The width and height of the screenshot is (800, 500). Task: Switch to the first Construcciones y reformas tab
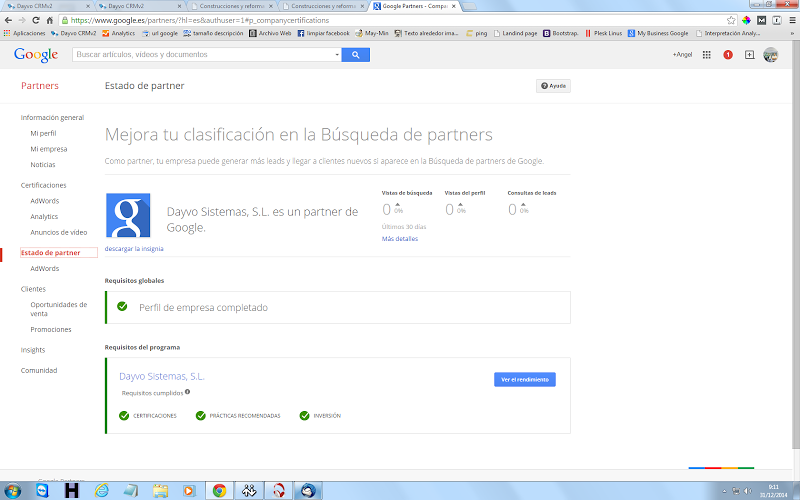(232, 6)
